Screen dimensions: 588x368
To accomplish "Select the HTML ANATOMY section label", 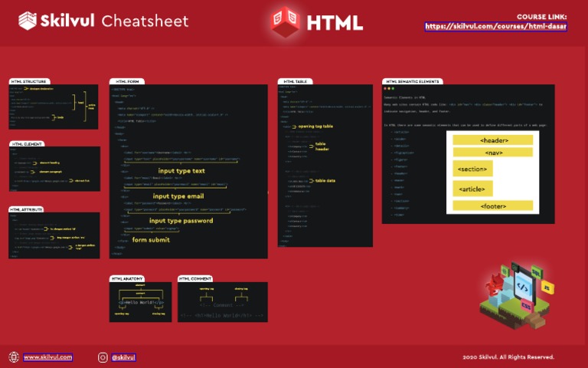I will (x=127, y=279).
